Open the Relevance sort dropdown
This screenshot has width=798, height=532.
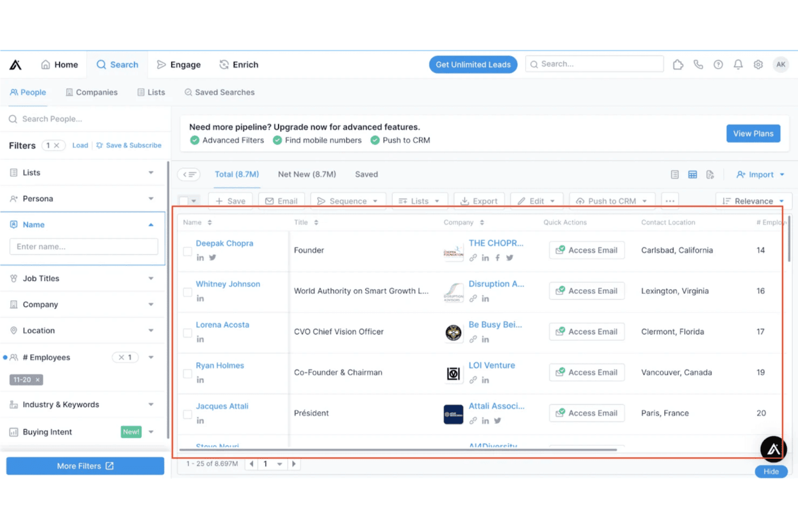pyautogui.click(x=753, y=201)
